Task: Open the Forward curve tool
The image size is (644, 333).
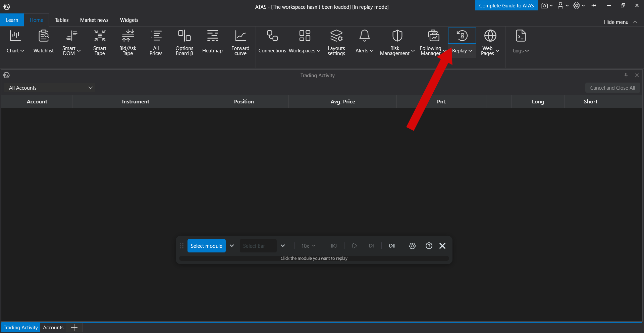Action: coord(240,43)
